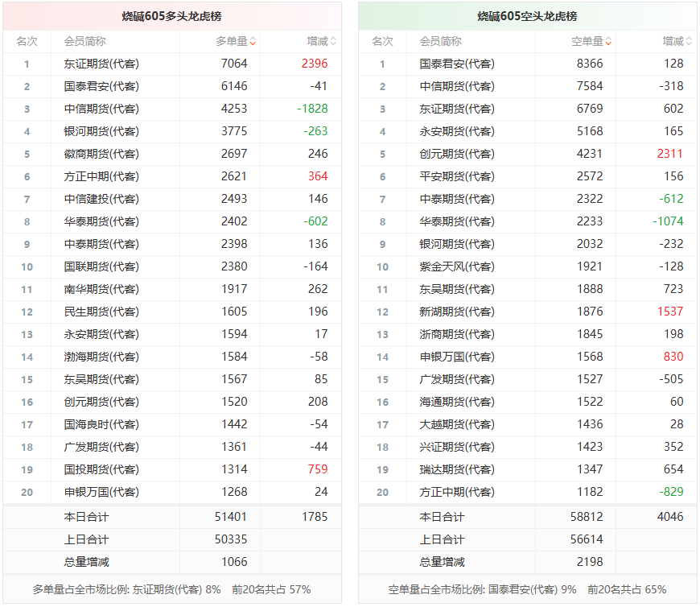Click 新湖期货(代客) member name
700x607 pixels.
[457, 312]
